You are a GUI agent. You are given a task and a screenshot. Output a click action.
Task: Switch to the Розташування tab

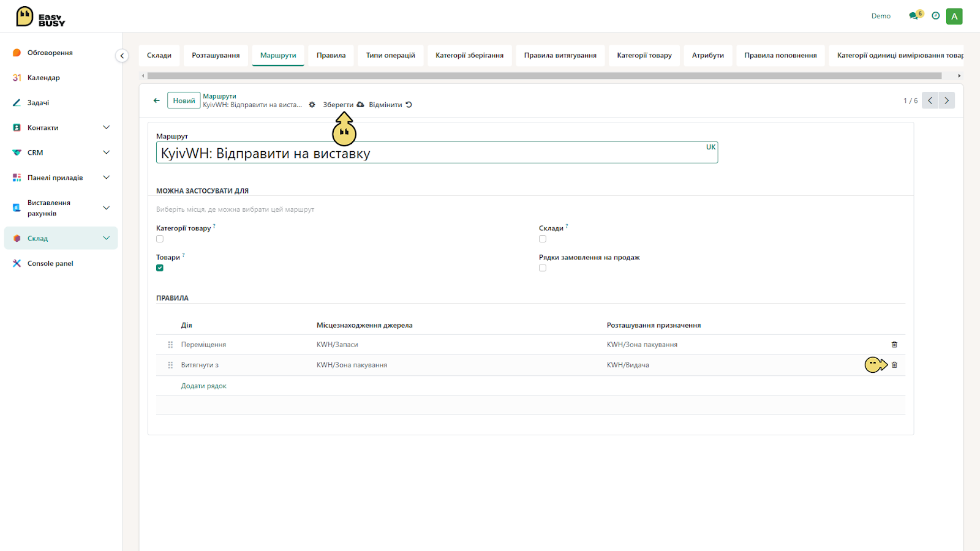(x=216, y=55)
